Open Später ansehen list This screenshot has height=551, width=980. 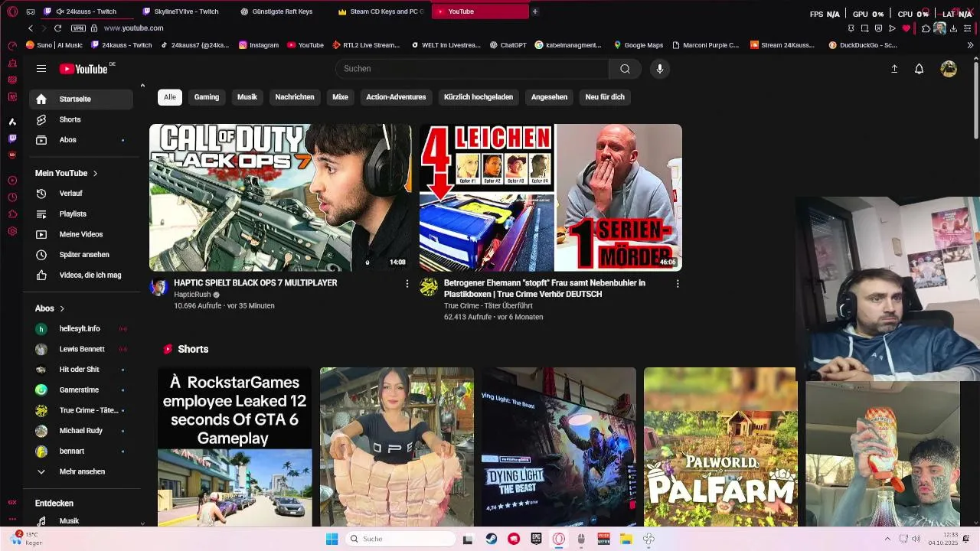tap(81, 255)
